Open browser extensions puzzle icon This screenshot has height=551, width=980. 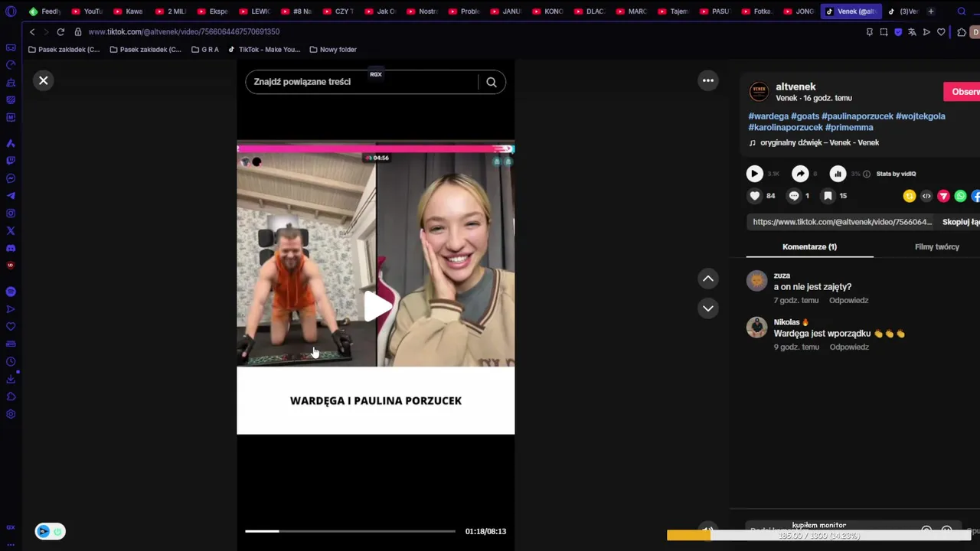(962, 32)
